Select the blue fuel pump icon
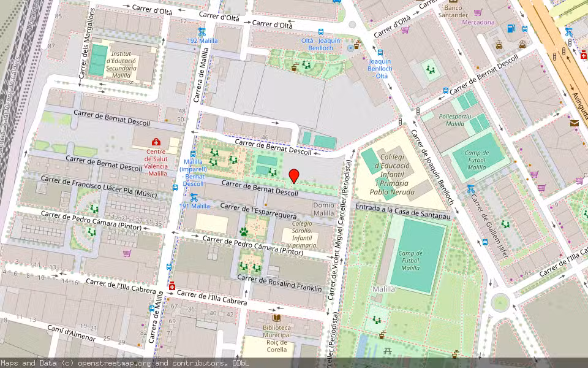This screenshot has height=368, width=588. pos(511,28)
